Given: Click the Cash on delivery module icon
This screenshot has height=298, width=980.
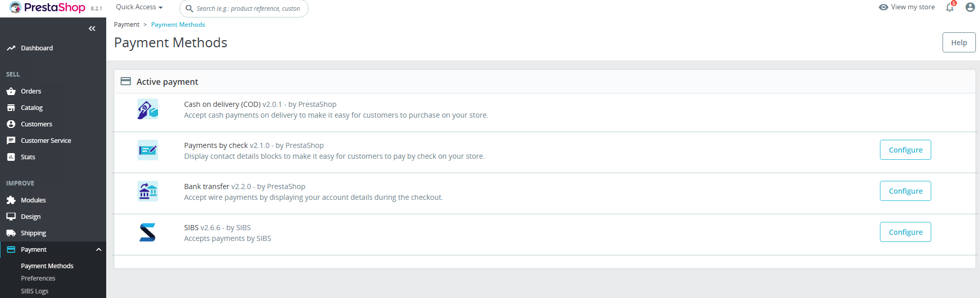Looking at the screenshot, I should coord(148,109).
